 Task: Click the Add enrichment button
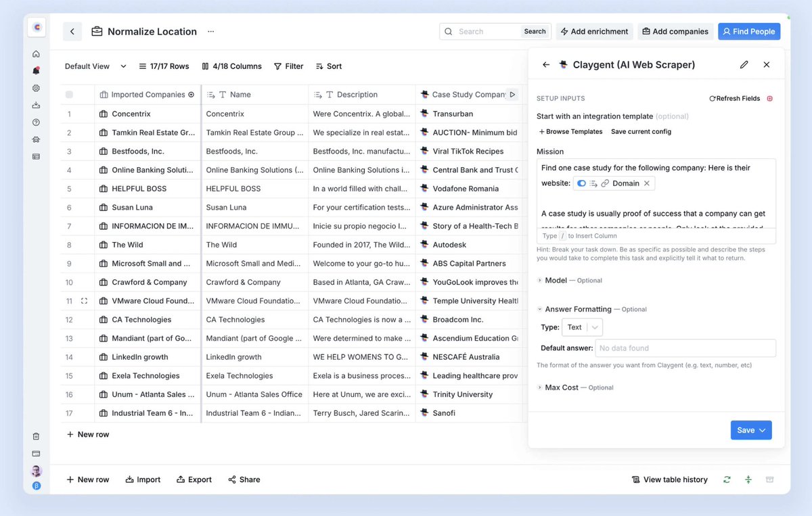[595, 31]
